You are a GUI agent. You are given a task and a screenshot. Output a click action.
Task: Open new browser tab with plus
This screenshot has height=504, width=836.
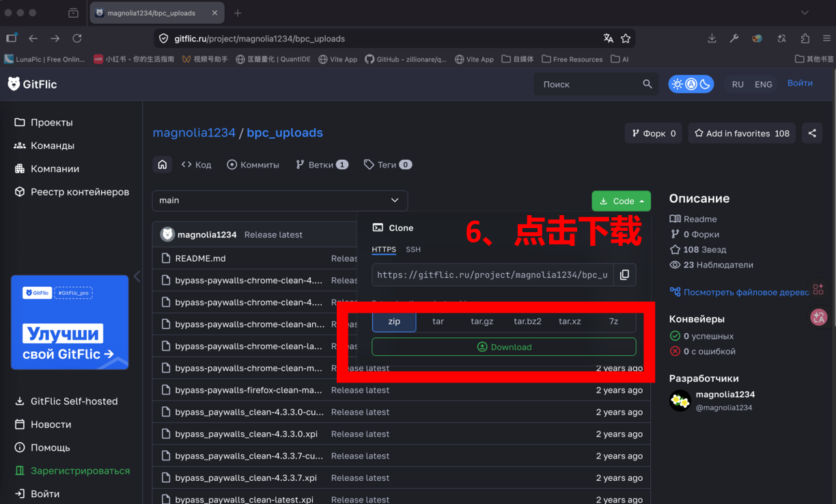[238, 13]
